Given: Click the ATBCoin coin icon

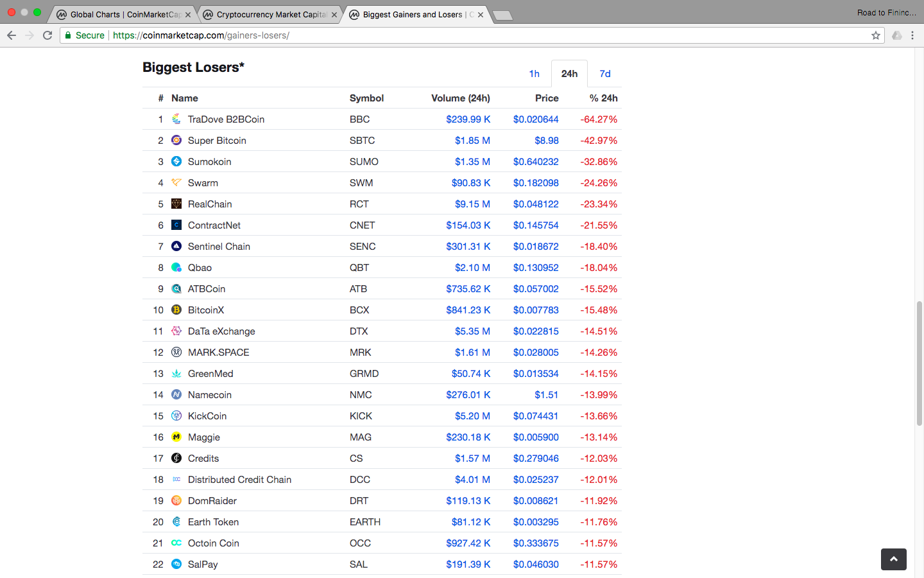Looking at the screenshot, I should (176, 288).
